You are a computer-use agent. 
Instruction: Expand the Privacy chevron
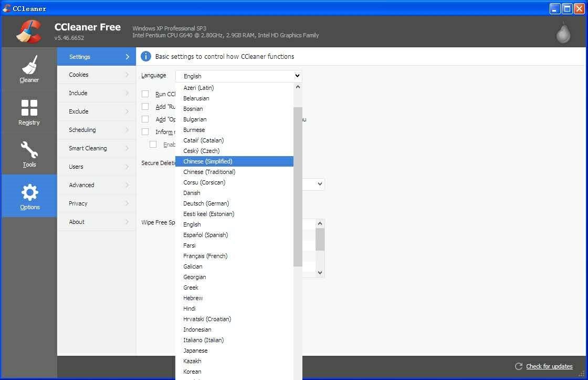click(127, 203)
